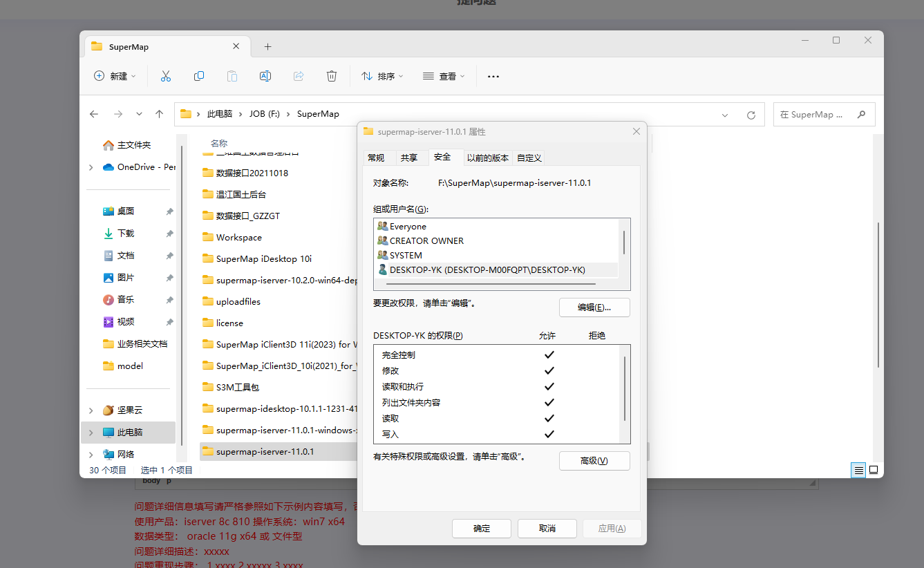Image resolution: width=924 pixels, height=568 pixels.
Task: Open the 查看 view dropdown
Action: click(x=444, y=76)
